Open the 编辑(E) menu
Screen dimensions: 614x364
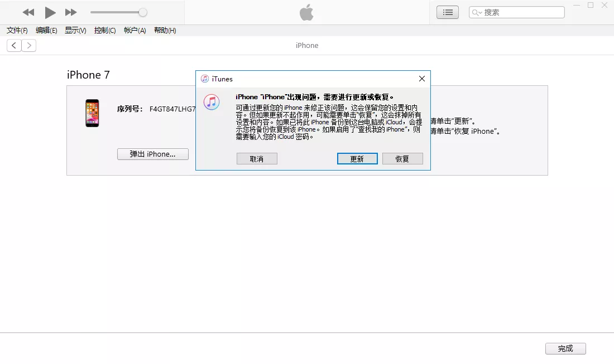46,31
